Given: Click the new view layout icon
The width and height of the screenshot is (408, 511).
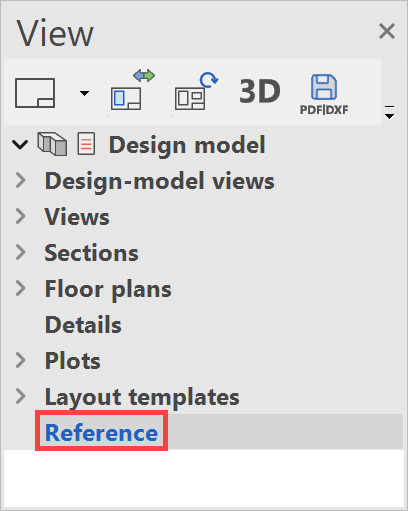Looking at the screenshot, I should click(35, 93).
